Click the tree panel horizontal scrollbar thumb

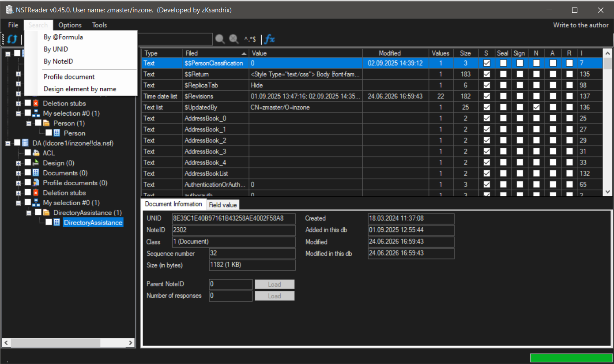tap(57, 343)
